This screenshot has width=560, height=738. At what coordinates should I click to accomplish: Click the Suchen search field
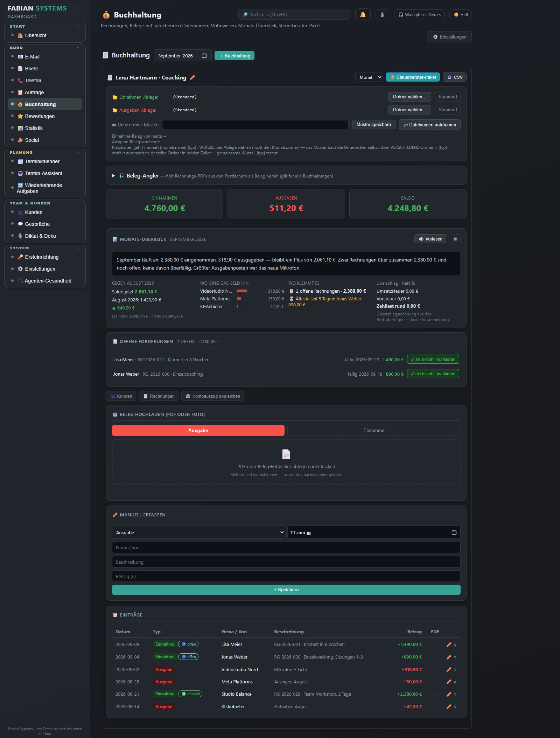[294, 14]
